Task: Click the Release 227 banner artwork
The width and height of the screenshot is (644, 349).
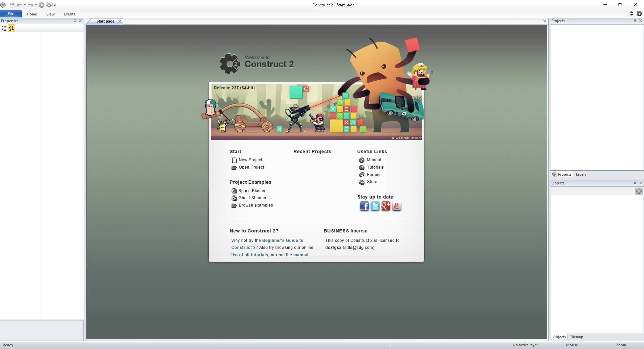Action: (x=316, y=112)
